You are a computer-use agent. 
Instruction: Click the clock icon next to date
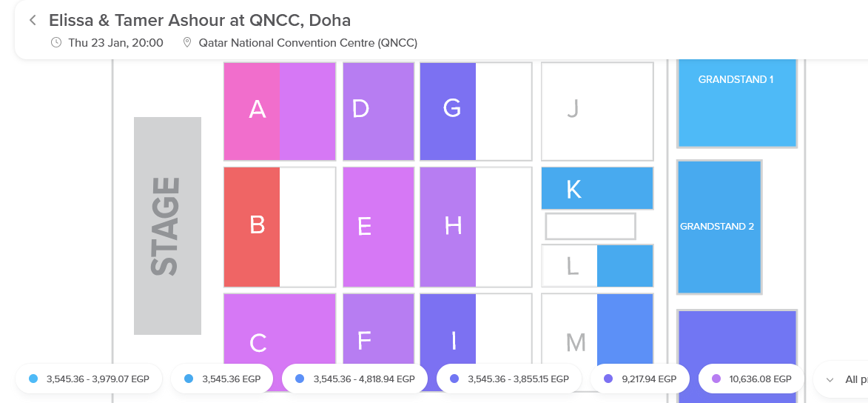click(56, 43)
